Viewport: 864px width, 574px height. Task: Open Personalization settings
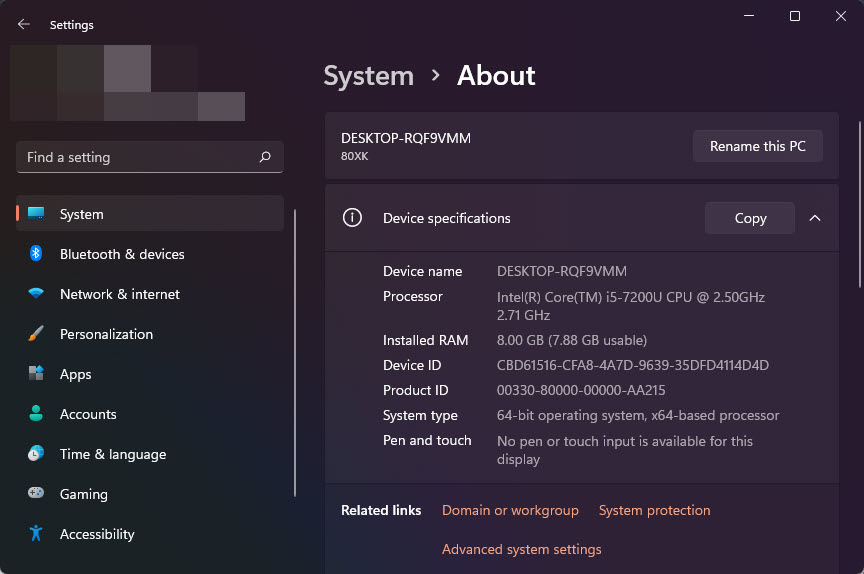[150, 334]
